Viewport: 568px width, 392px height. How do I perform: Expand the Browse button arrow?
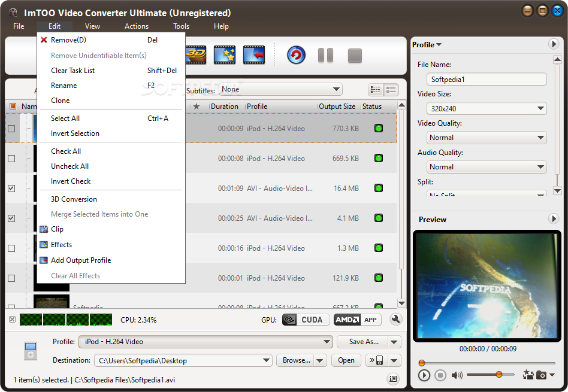320,360
